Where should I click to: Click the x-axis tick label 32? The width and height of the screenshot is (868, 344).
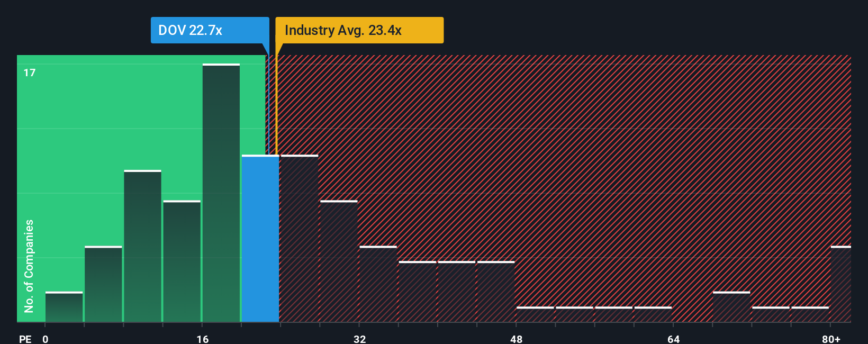360,339
